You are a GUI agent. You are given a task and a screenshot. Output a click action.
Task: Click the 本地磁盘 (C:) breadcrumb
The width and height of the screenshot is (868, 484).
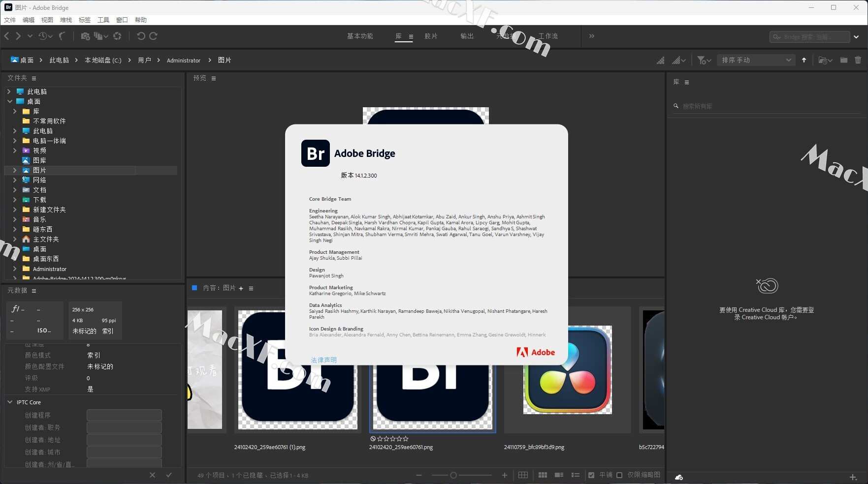click(103, 60)
